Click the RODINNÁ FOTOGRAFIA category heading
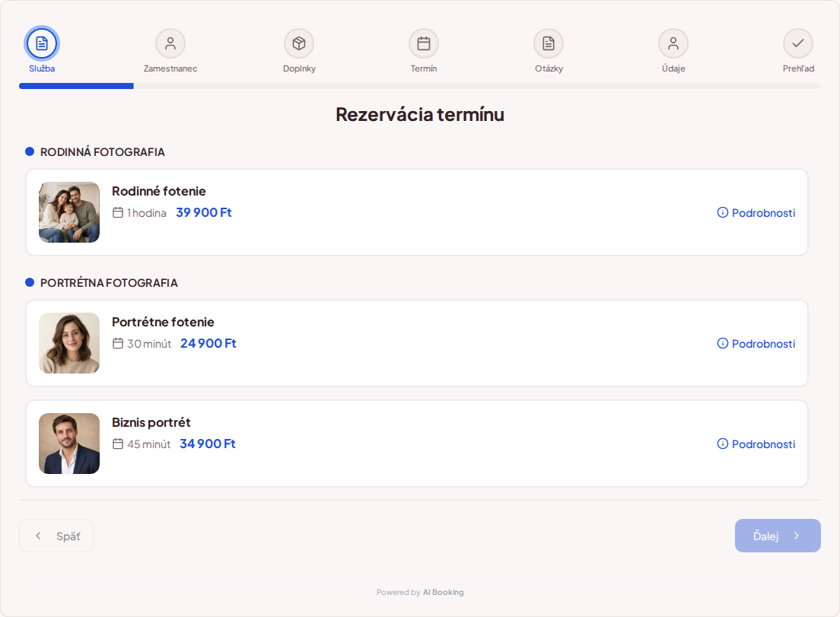The width and height of the screenshot is (840, 617). 102,152
